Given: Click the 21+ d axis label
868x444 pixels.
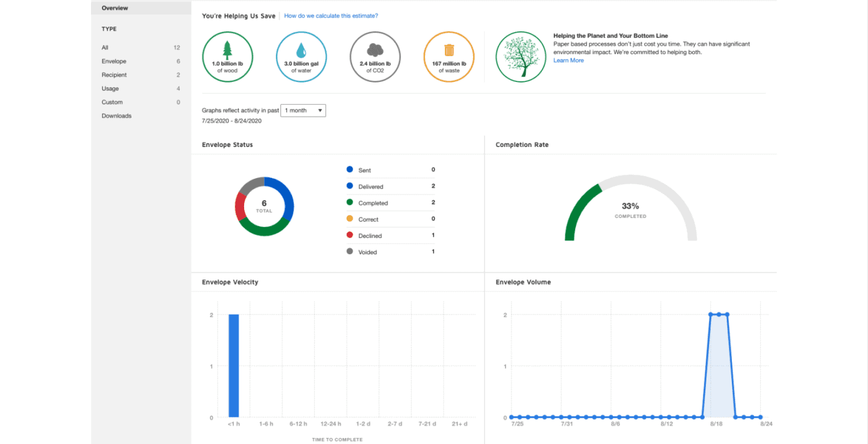Looking at the screenshot, I should coord(459,424).
